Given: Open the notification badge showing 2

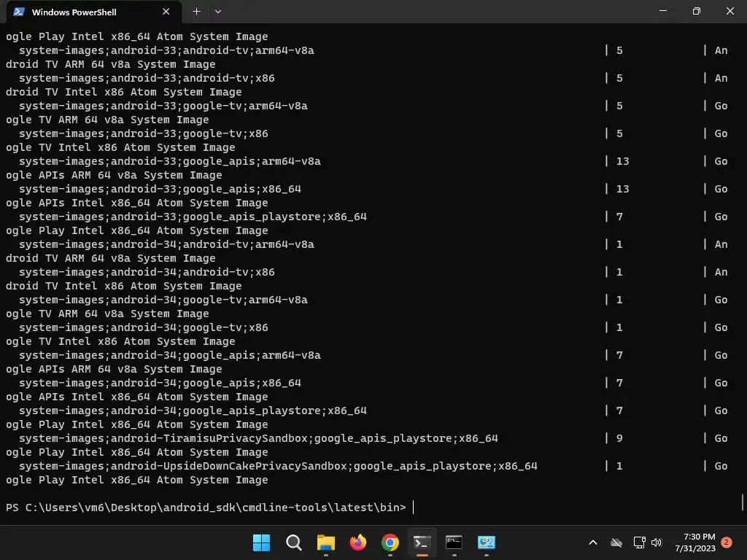Looking at the screenshot, I should [x=727, y=542].
